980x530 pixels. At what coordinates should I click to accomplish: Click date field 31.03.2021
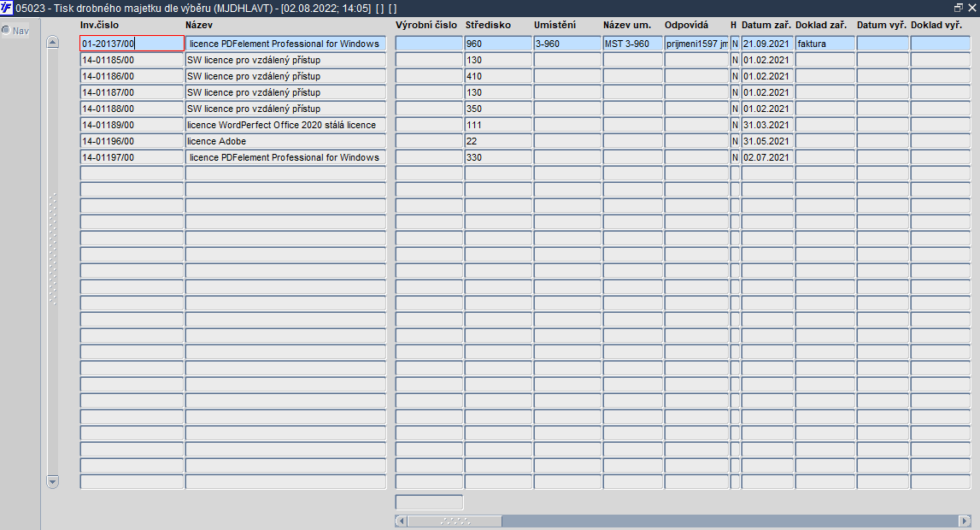pos(767,124)
